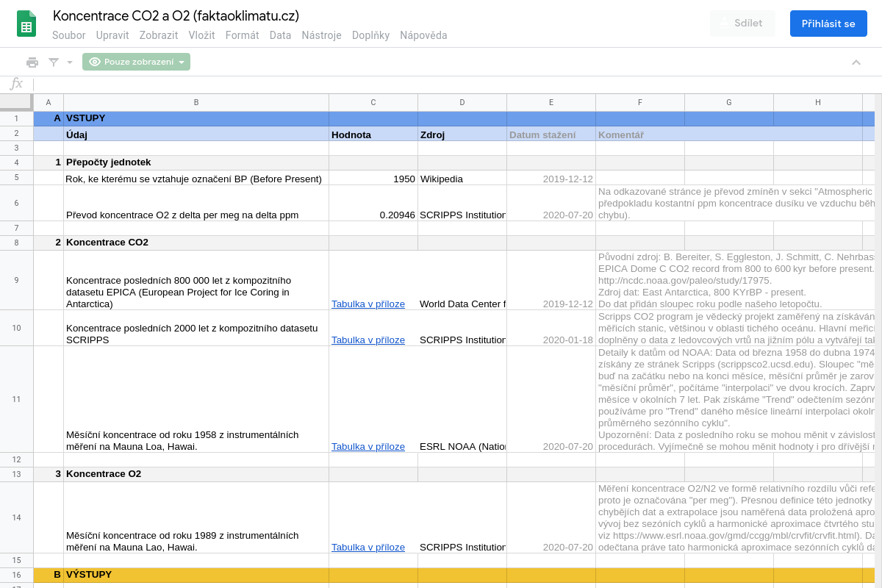Image resolution: width=882 pixels, height=588 pixels.
Task: Select the 'Převod koncentrace O2' description cell
Action: tap(196, 203)
